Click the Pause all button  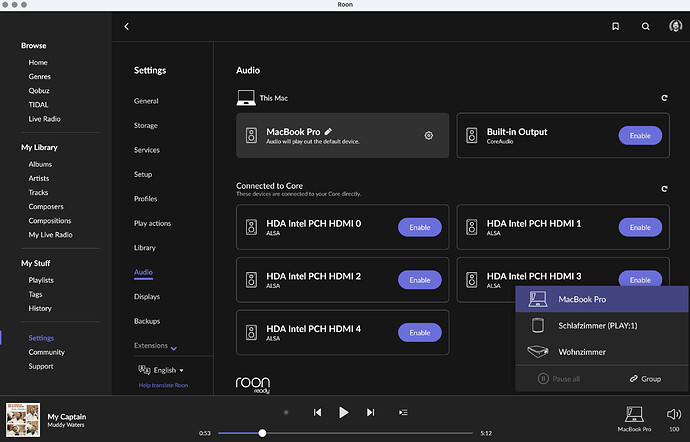tap(559, 379)
